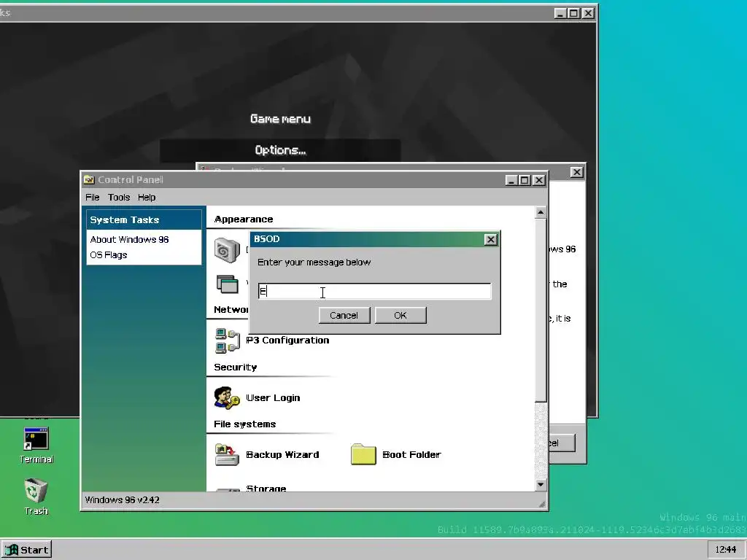Open the User Login icon
The image size is (747, 560).
coord(227,397)
